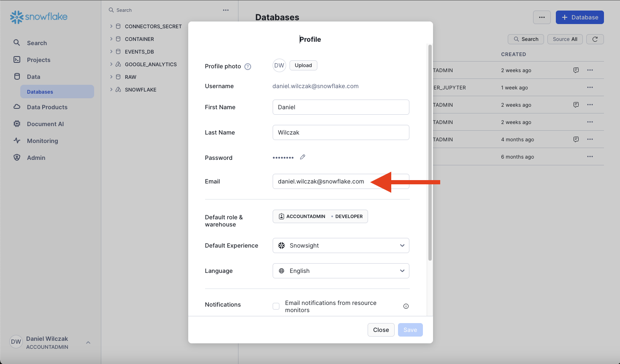
Task: Click the DW profile photo avatar
Action: point(279,65)
